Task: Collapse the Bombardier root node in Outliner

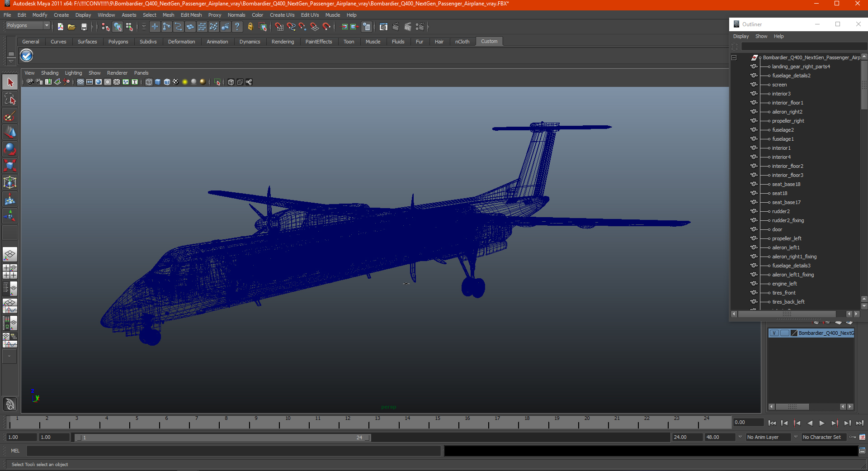Action: [734, 57]
